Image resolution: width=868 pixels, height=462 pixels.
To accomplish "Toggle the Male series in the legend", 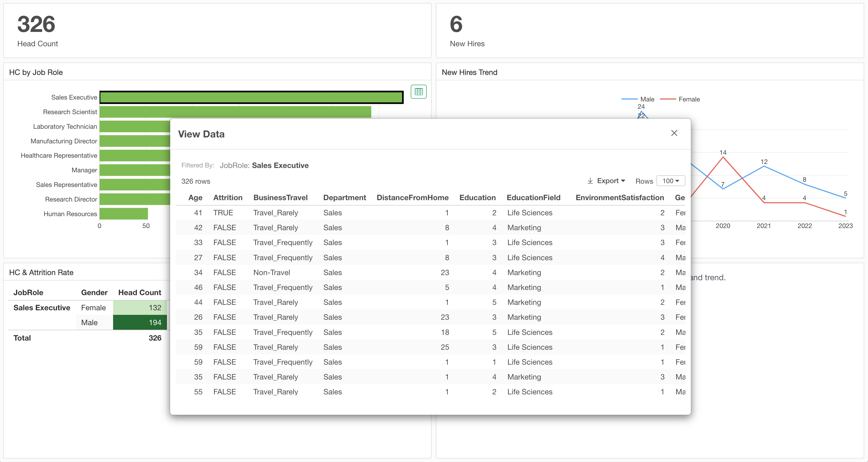I will pyautogui.click(x=638, y=99).
